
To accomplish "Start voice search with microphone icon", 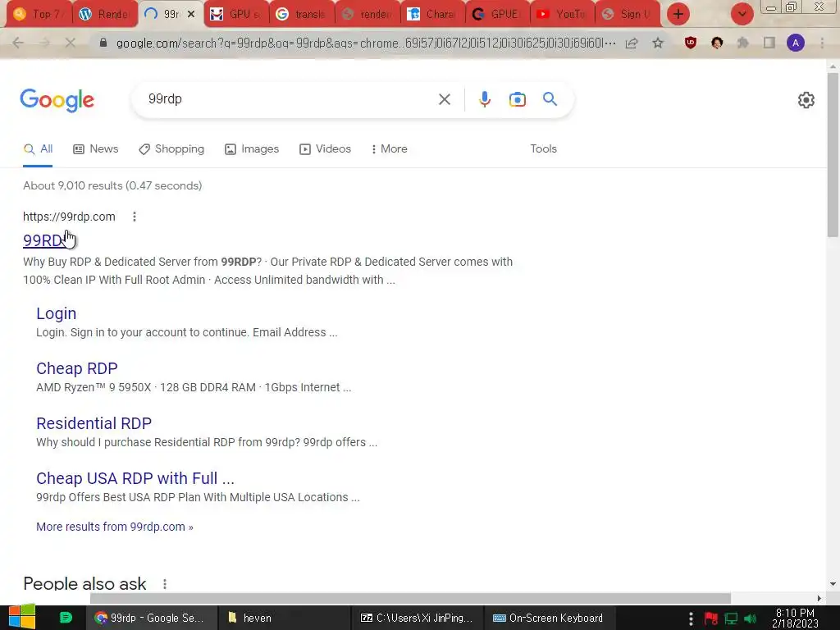I will tap(484, 99).
